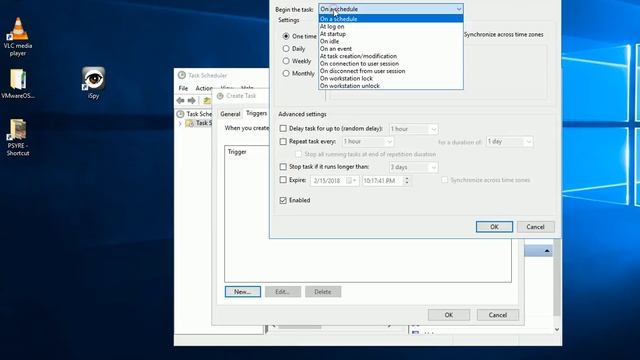Open VLC media player desktop shortcut

pos(18,36)
